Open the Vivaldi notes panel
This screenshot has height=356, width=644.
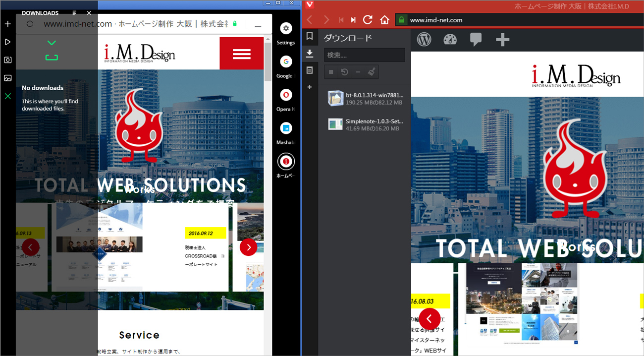(x=310, y=70)
